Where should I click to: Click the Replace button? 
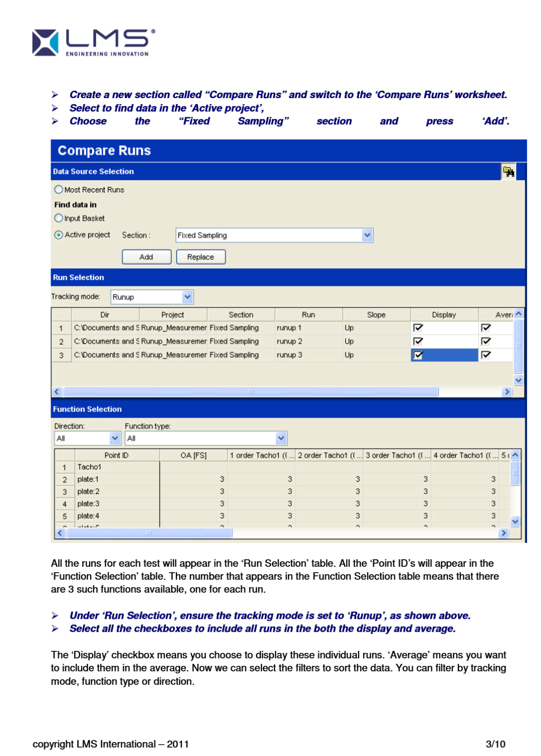click(x=201, y=257)
